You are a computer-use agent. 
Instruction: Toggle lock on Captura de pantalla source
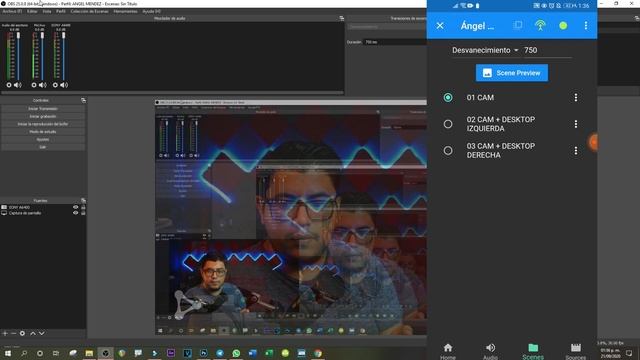click(x=83, y=213)
